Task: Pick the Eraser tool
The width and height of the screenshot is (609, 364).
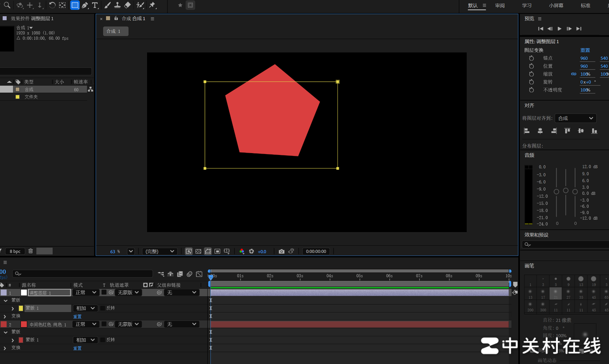Action: [127, 6]
